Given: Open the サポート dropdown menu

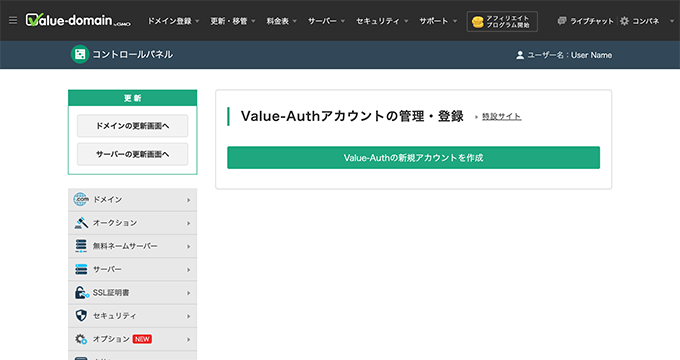Looking at the screenshot, I should [x=438, y=21].
